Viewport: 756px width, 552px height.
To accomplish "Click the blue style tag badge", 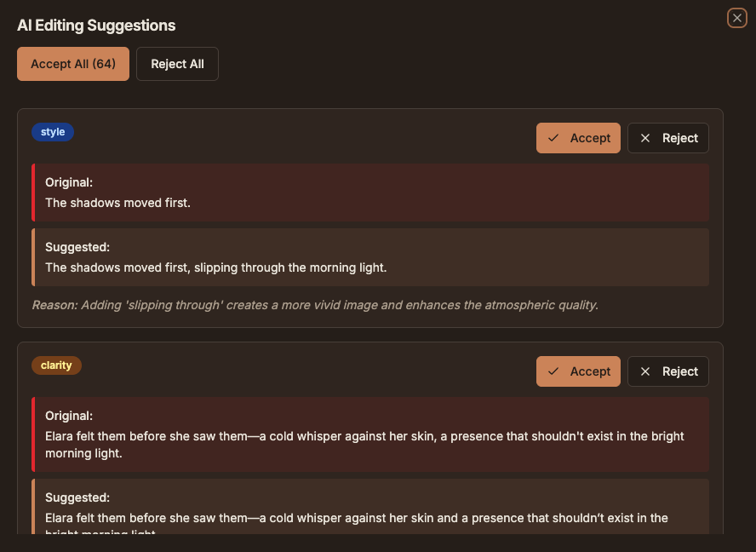I will [x=53, y=132].
